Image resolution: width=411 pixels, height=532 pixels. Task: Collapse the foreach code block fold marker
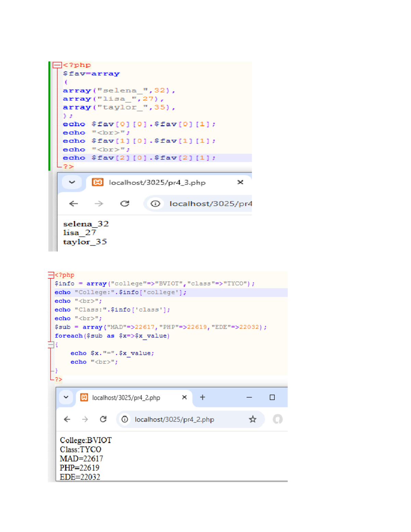pos(51,345)
